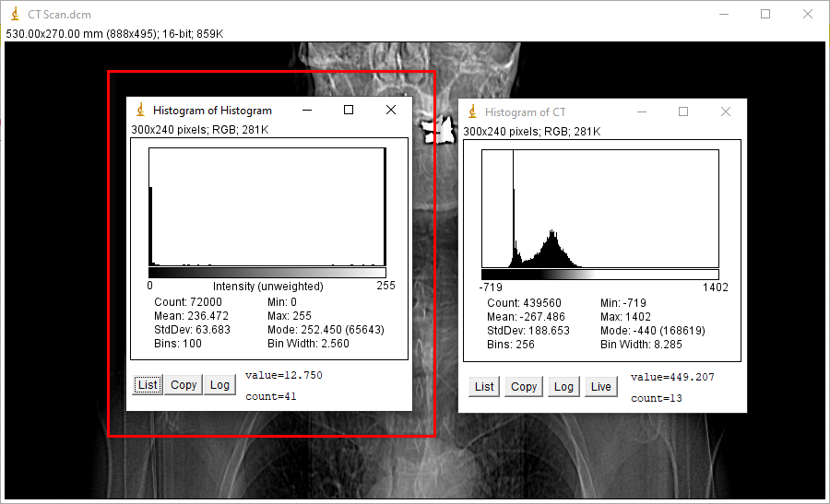830x504 pixels.
Task: Click '1402' axis maximum label
Action: pos(715,287)
